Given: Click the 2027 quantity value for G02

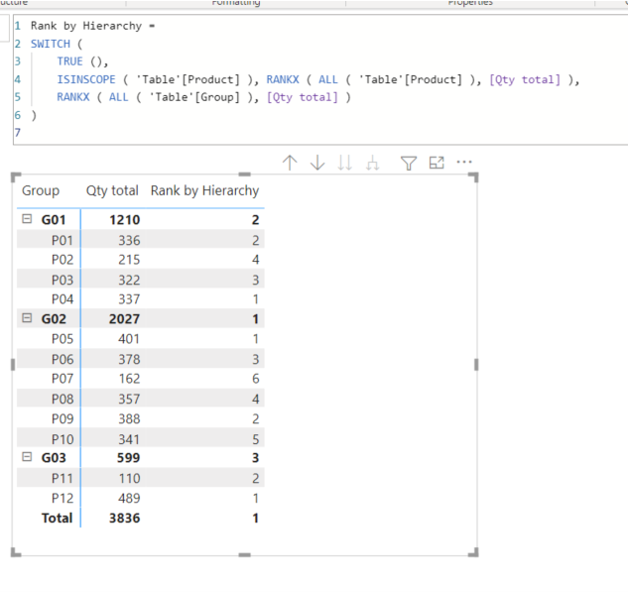Looking at the screenshot, I should [x=125, y=319].
